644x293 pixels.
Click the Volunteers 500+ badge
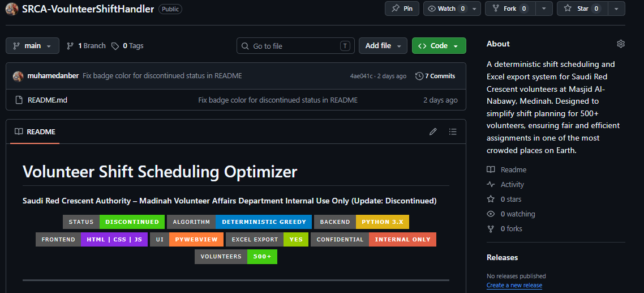tap(236, 257)
